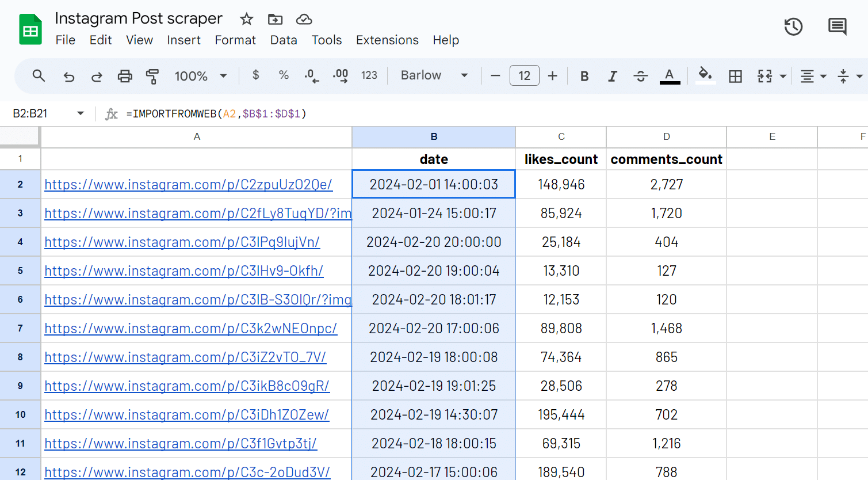
Task: Select the likes_count header cell
Action: pos(561,159)
